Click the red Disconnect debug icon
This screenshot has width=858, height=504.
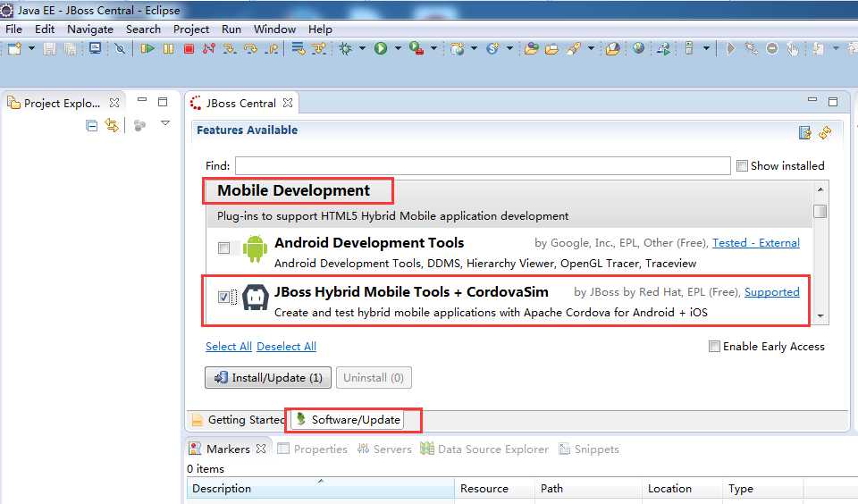208,49
